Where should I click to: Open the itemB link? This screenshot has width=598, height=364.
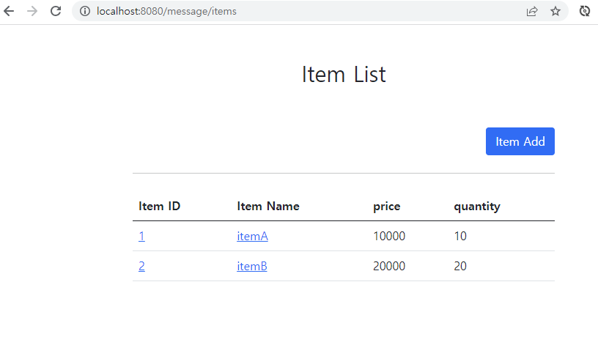point(251,266)
